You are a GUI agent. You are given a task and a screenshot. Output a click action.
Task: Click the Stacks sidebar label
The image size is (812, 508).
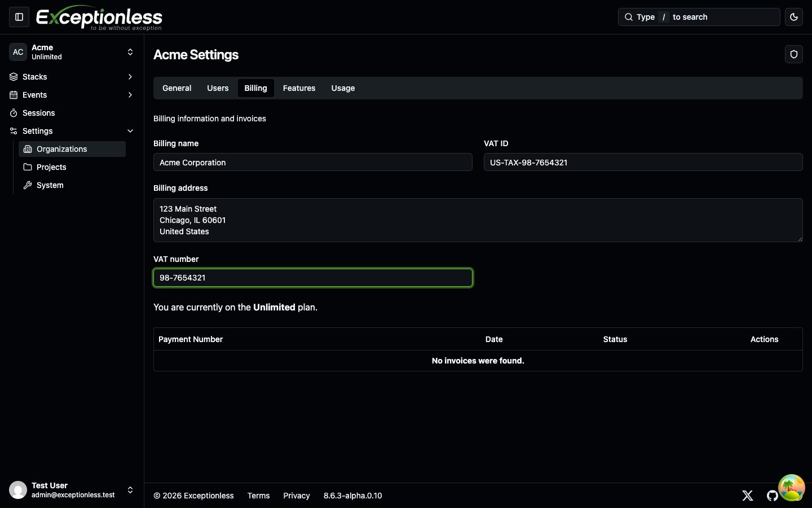click(35, 77)
